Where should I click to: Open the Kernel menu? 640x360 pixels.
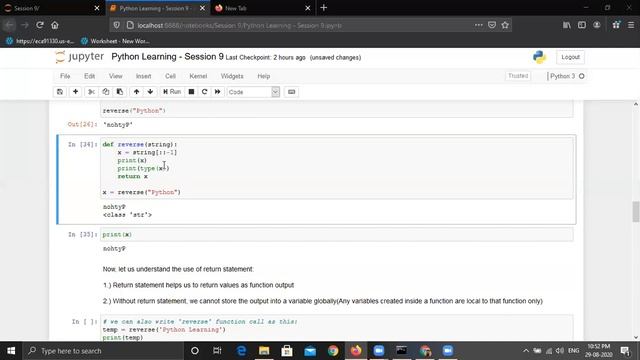click(198, 76)
